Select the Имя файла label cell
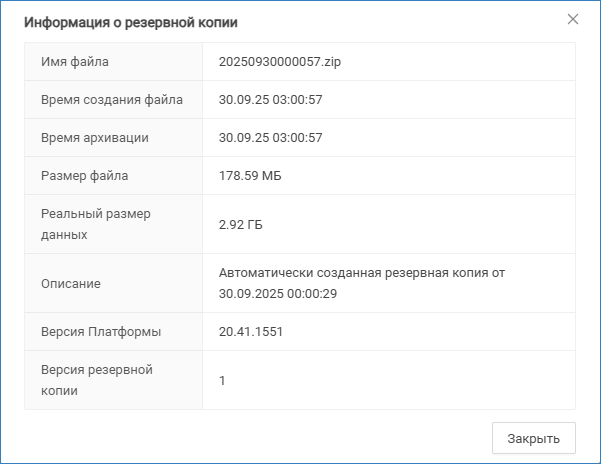This screenshot has width=601, height=464. coord(75,62)
